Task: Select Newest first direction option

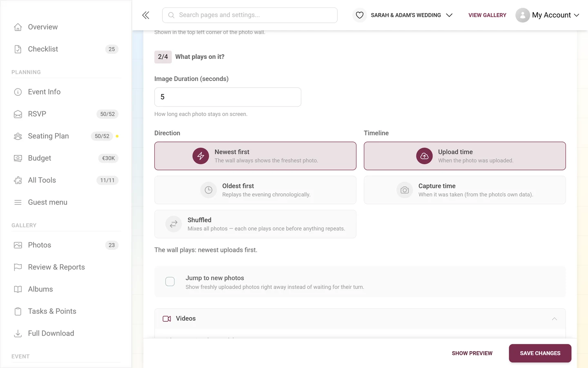Action: 255,156
